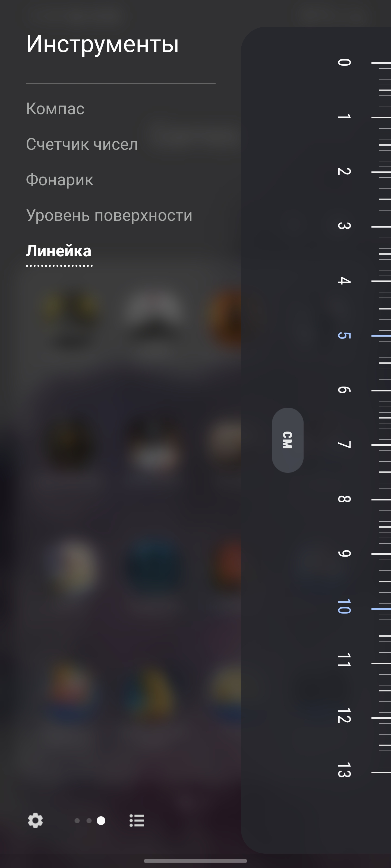Open the panel list icon

137,821
